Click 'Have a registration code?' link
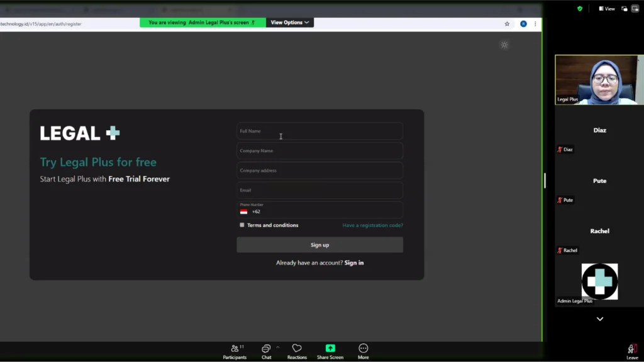 [372, 225]
